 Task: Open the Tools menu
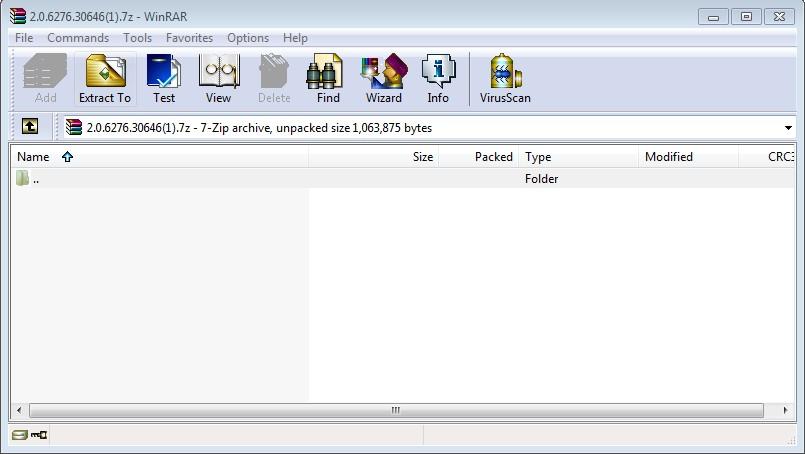[137, 38]
